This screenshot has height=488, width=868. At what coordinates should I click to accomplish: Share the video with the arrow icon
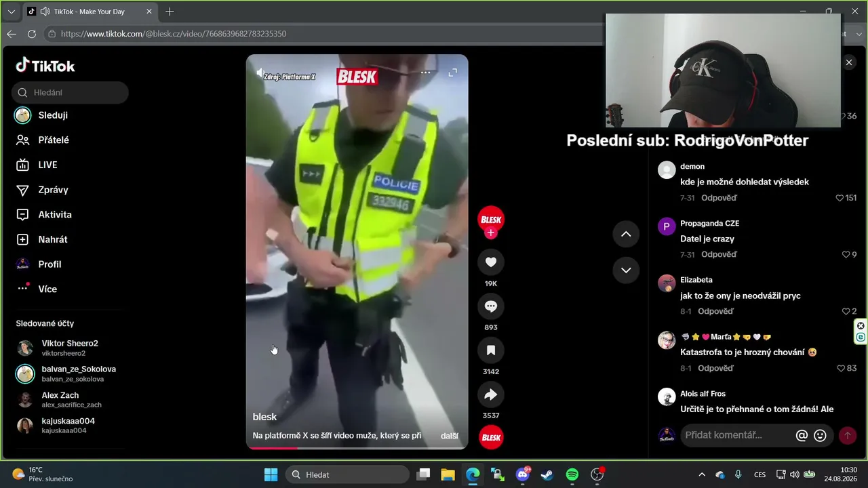[491, 394]
